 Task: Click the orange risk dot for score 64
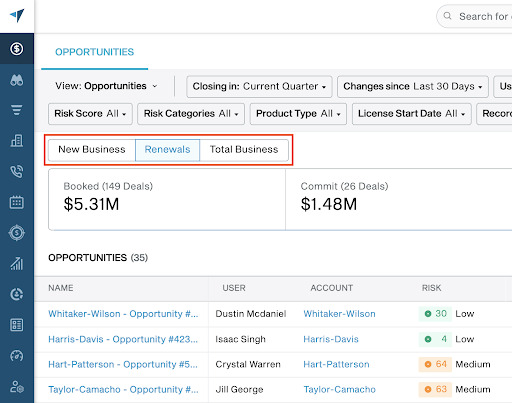tap(428, 364)
